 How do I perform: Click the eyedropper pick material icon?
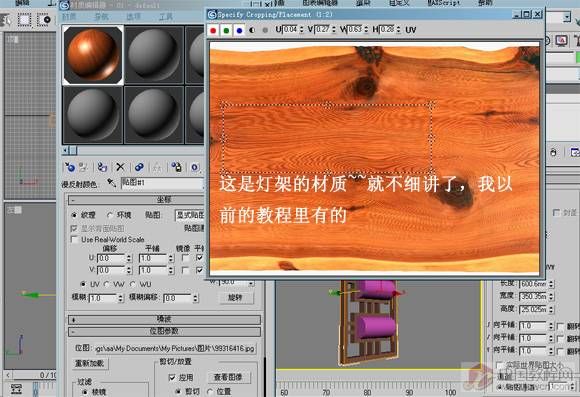pyautogui.click(x=111, y=182)
